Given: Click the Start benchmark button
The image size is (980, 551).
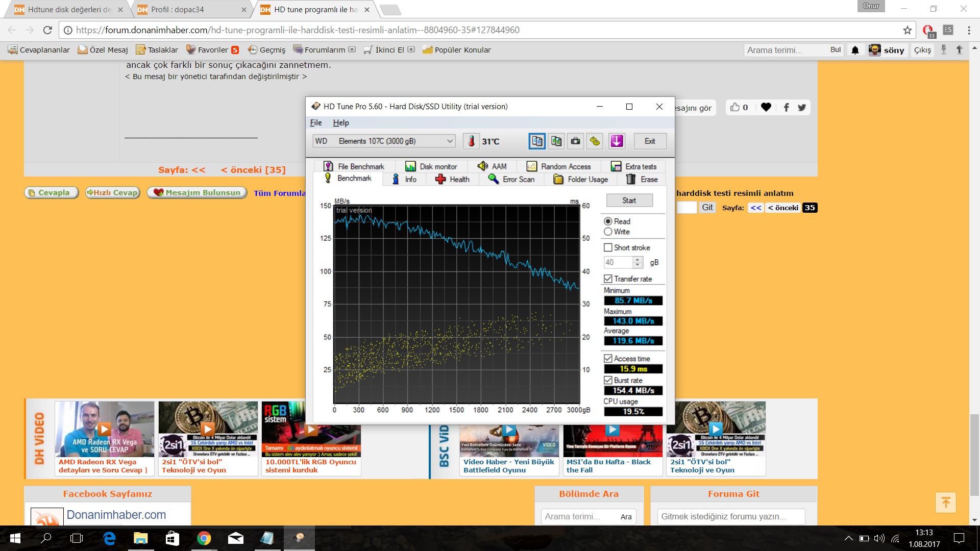Looking at the screenshot, I should (629, 201).
